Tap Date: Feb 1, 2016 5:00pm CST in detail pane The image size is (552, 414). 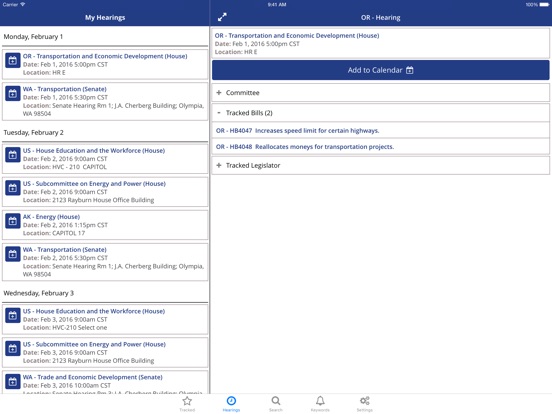(257, 44)
